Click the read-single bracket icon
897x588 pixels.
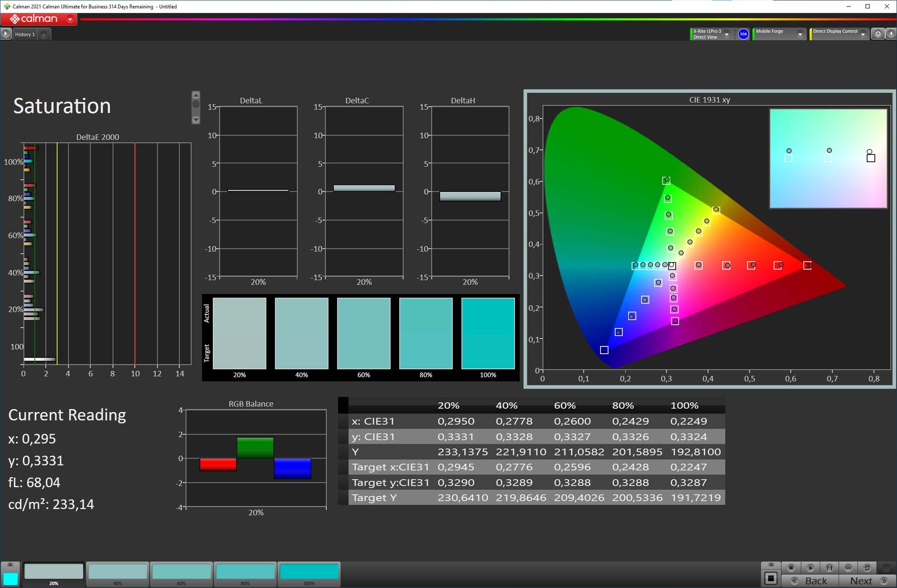[829, 567]
